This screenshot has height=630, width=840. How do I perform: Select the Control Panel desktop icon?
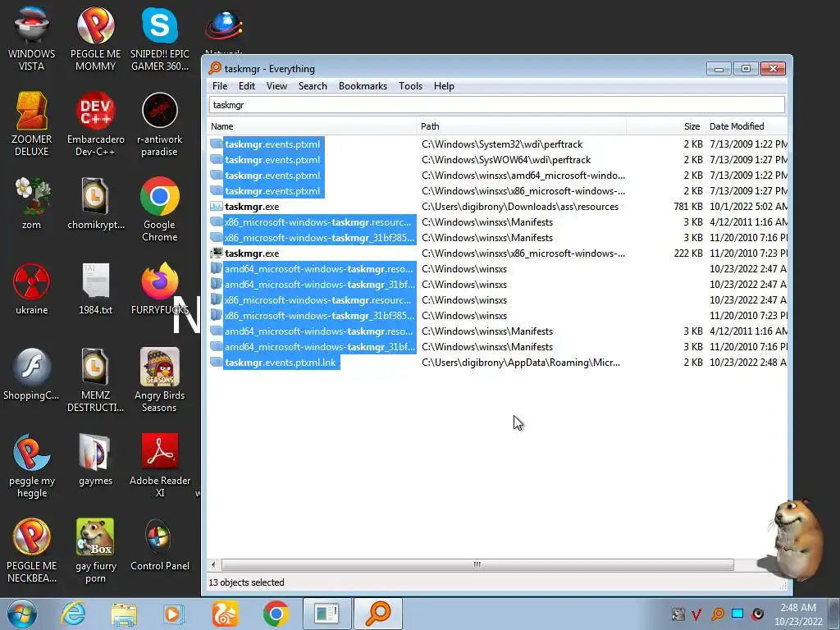(160, 545)
